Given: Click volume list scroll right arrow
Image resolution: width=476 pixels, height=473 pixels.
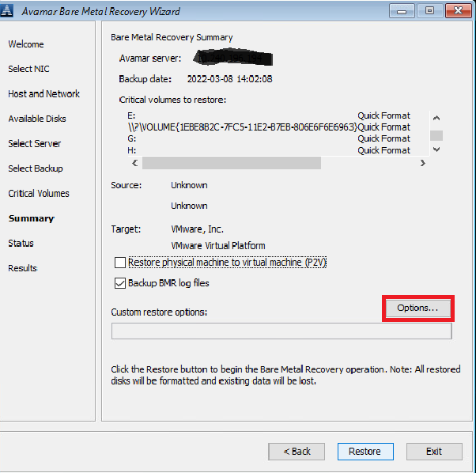Looking at the screenshot, I should (422, 163).
